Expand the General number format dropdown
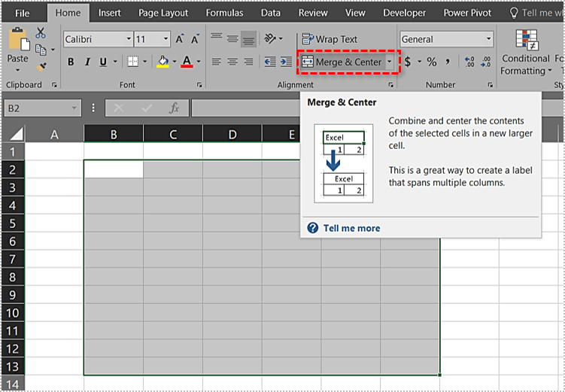The height and width of the screenshot is (392, 565). (488, 39)
